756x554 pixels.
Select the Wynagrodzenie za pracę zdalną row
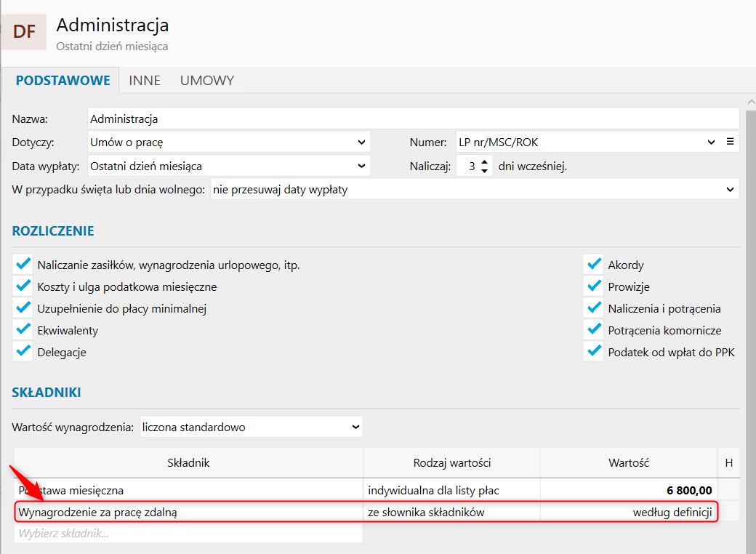pyautogui.click(x=188, y=512)
